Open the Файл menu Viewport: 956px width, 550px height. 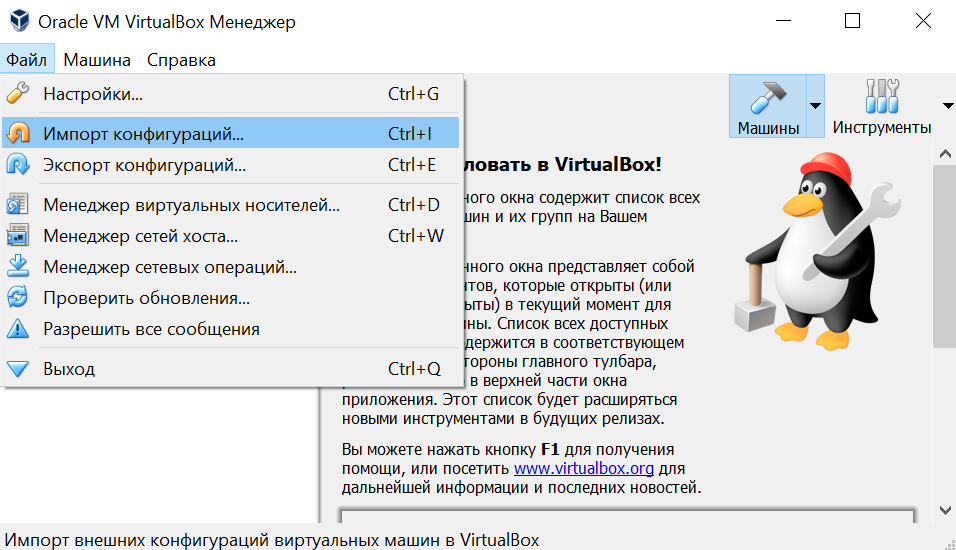[x=27, y=60]
